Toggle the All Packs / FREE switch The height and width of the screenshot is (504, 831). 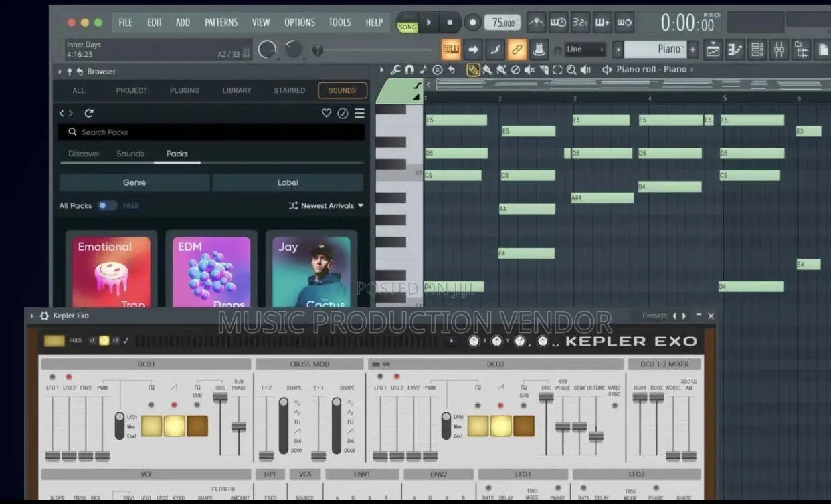point(107,205)
